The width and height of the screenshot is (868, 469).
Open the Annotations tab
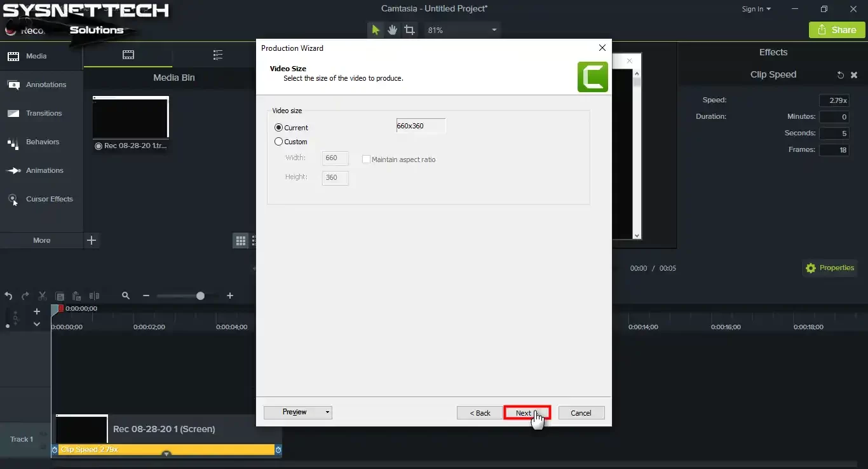point(41,85)
